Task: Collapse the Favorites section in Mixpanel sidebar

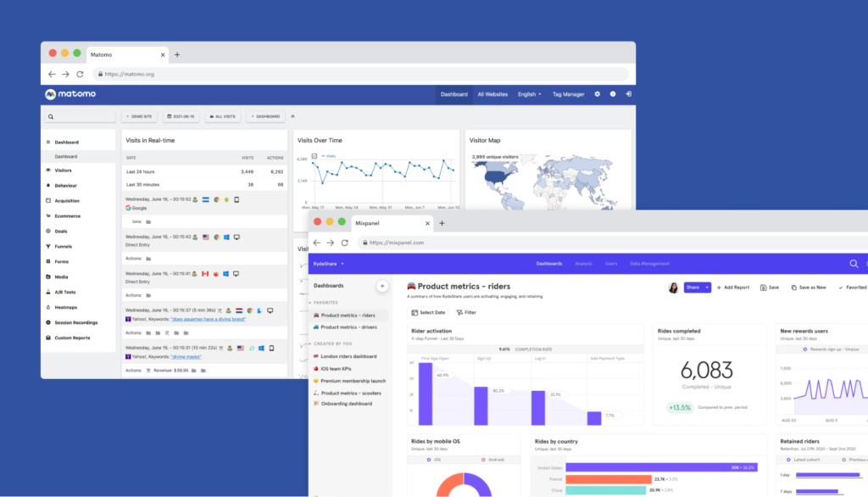Action: point(311,303)
